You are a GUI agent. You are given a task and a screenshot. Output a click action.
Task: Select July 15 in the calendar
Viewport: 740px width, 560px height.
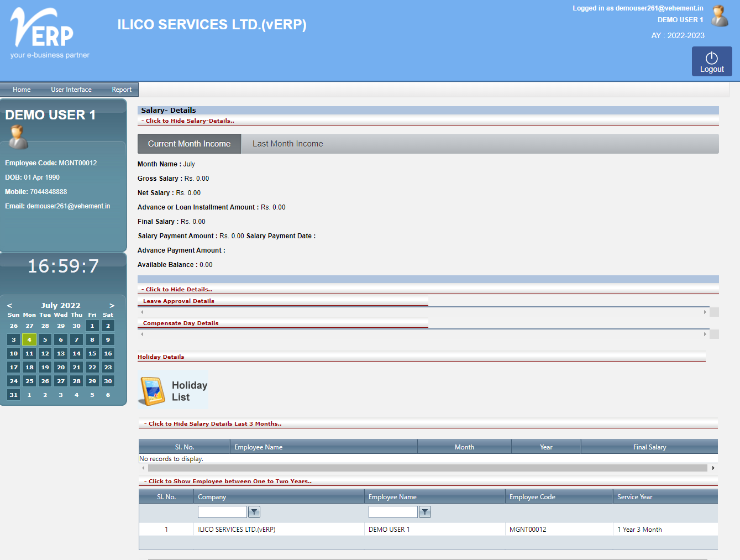92,353
